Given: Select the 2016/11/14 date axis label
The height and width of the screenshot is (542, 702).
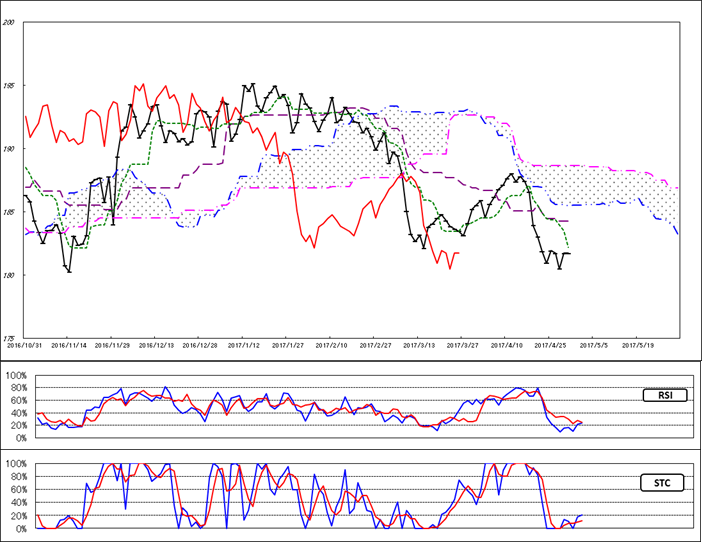Looking at the screenshot, I should click(x=69, y=344).
